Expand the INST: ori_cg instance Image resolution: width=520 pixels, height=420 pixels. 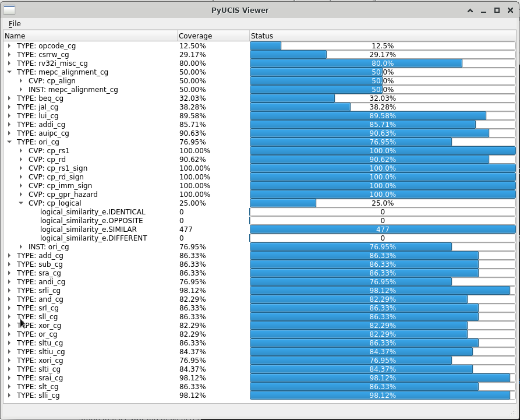pos(21,247)
